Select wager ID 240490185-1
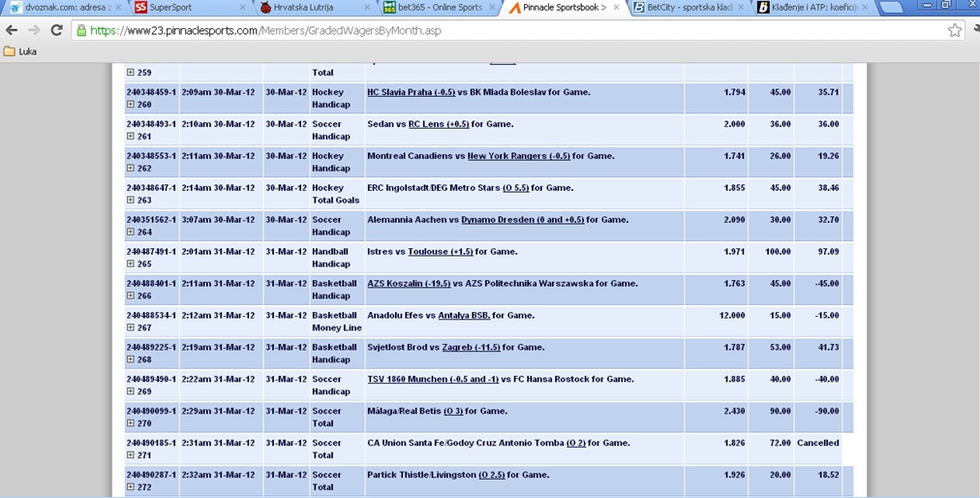Image resolution: width=980 pixels, height=498 pixels. click(x=151, y=443)
